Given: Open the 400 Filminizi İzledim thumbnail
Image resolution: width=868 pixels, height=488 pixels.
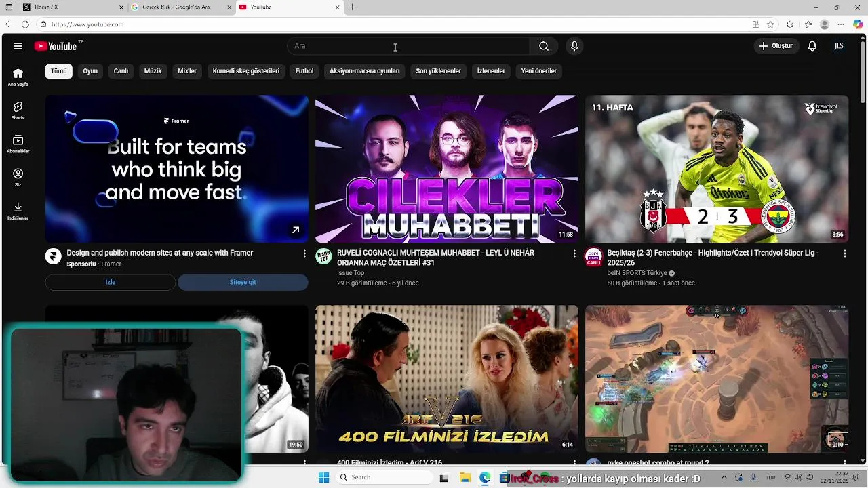Looking at the screenshot, I should click(447, 379).
